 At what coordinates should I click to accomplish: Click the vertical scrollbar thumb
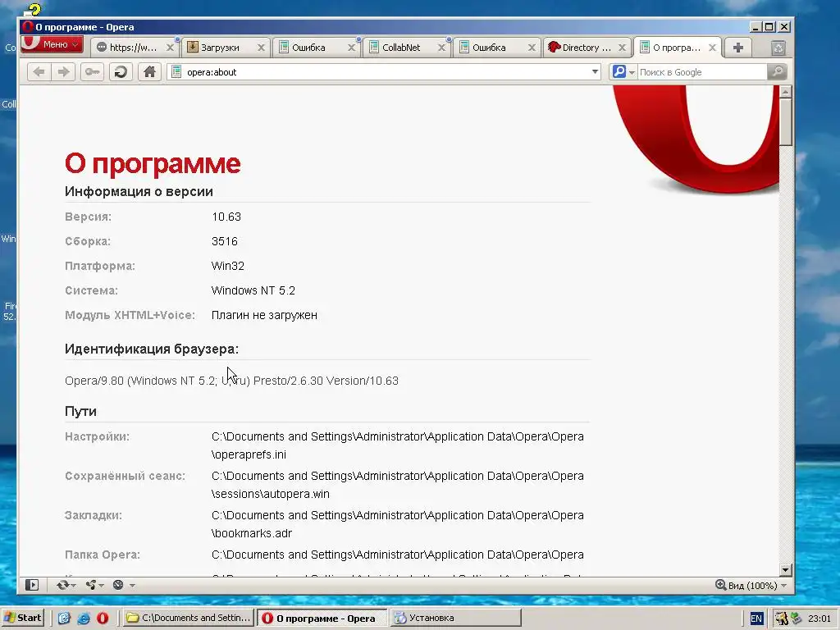[x=785, y=121]
